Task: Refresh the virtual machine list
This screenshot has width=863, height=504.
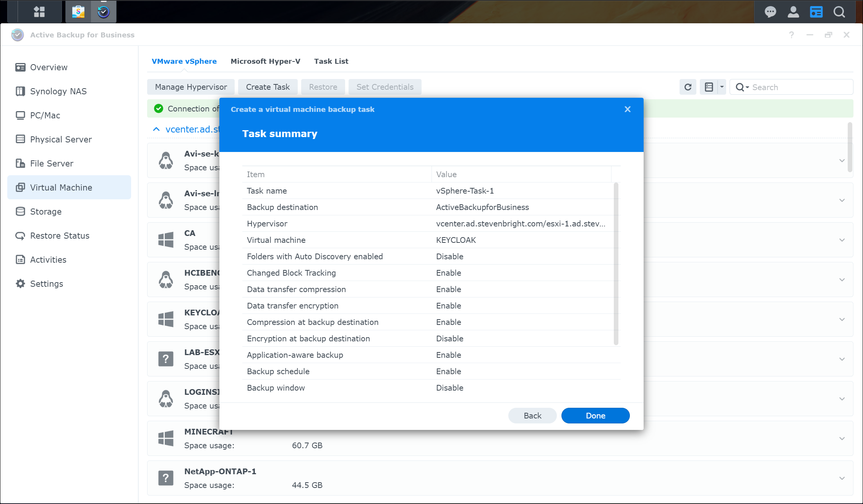Action: point(688,87)
